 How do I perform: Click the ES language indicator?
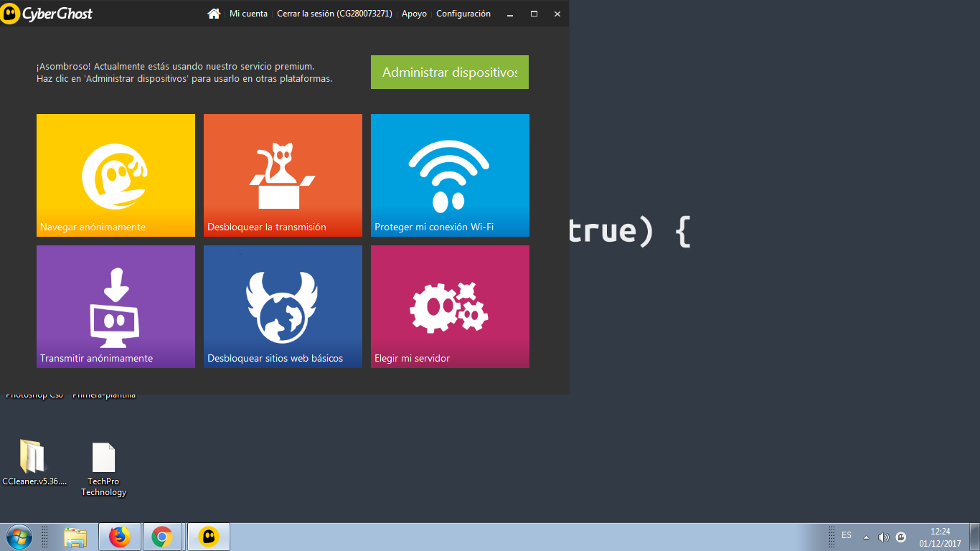tap(847, 536)
